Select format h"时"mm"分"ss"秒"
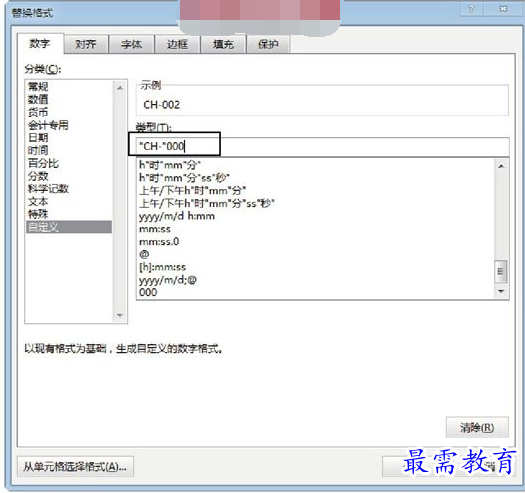525x493 pixels. [315, 178]
